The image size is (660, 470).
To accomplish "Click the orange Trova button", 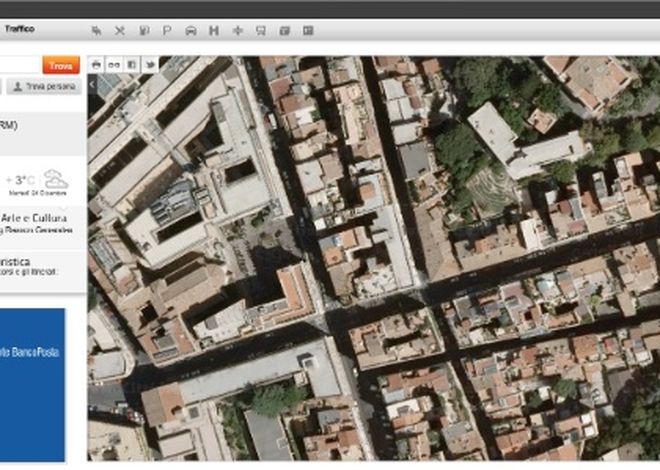I will (61, 65).
